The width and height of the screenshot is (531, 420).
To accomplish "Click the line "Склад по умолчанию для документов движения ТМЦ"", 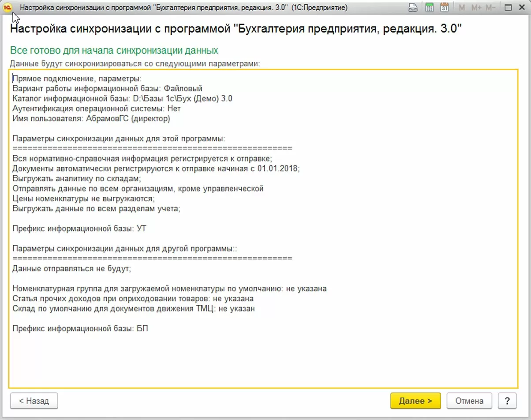I will tap(134, 308).
